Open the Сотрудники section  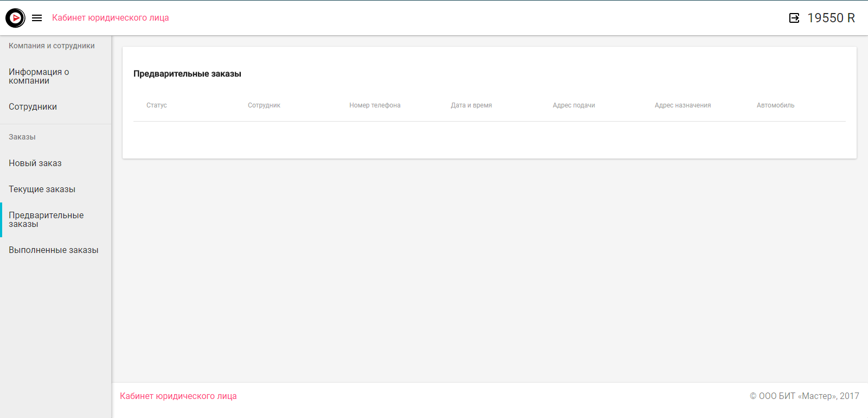tap(33, 107)
